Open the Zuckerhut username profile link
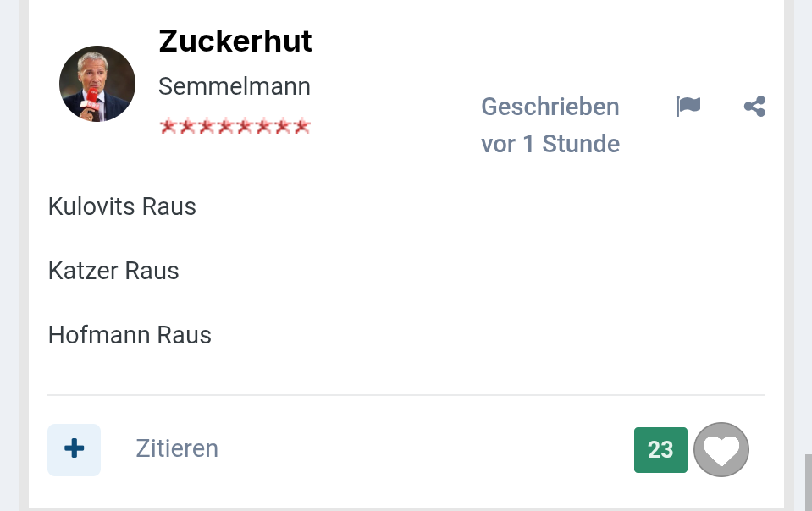Screen dimensions: 812x511 click(235, 41)
